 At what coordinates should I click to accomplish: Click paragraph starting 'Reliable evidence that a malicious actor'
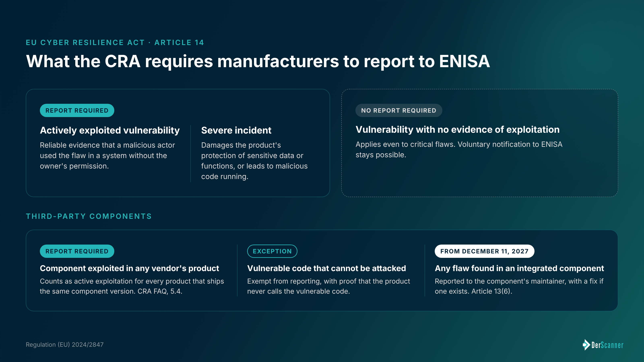pos(107,156)
